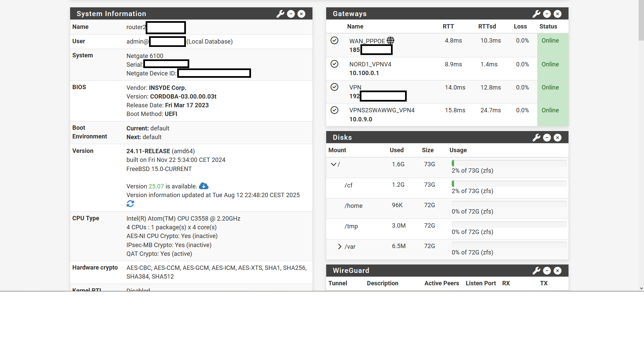Image resolution: width=644 pixels, height=349 pixels.
Task: Click the VPN gateway status check icon
Action: tap(334, 87)
